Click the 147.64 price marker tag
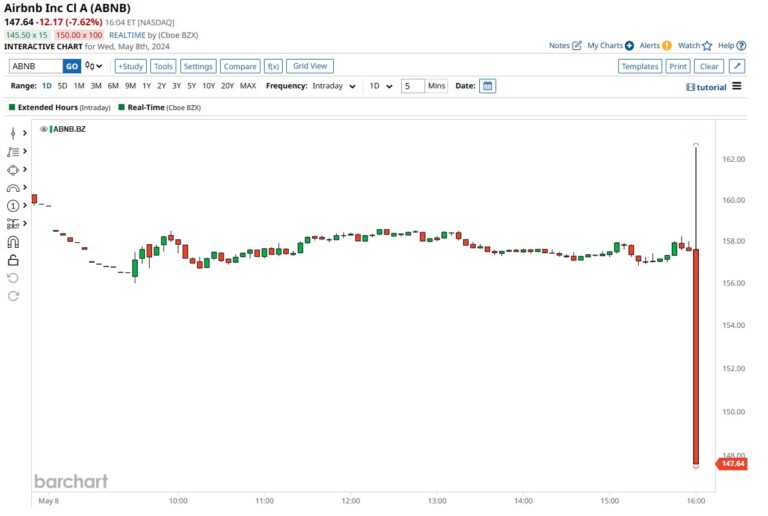 (x=732, y=464)
